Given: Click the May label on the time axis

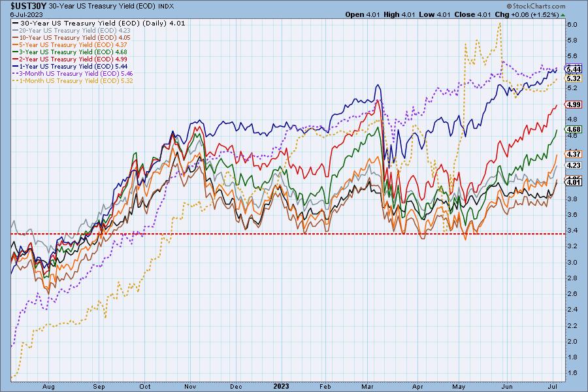Looking at the screenshot, I should [459, 386].
